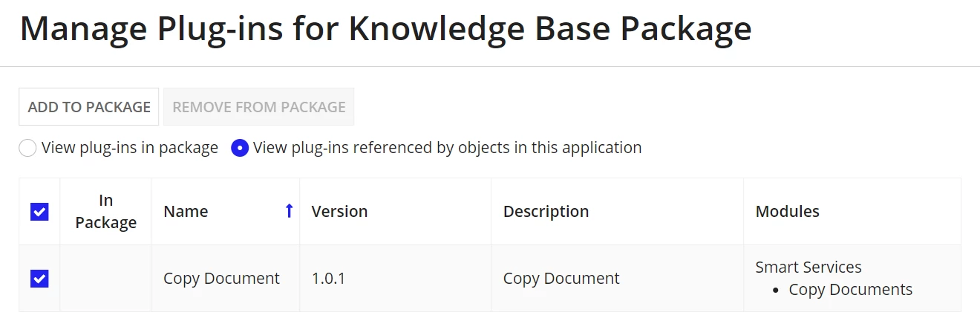Click empty In Package cell for Copy Document
The image size is (980, 321).
pos(105,279)
